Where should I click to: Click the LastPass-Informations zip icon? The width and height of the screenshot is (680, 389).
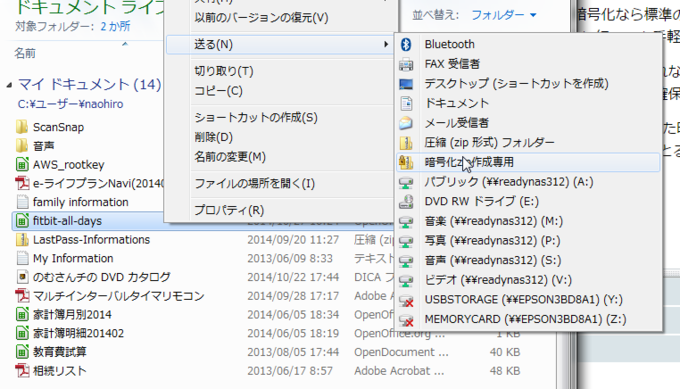22,239
